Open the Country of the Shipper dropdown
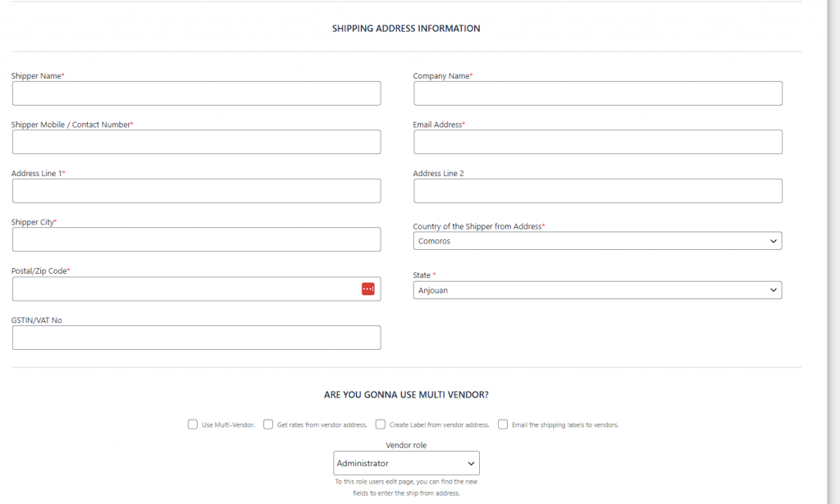The height and width of the screenshot is (504, 840). tap(597, 241)
